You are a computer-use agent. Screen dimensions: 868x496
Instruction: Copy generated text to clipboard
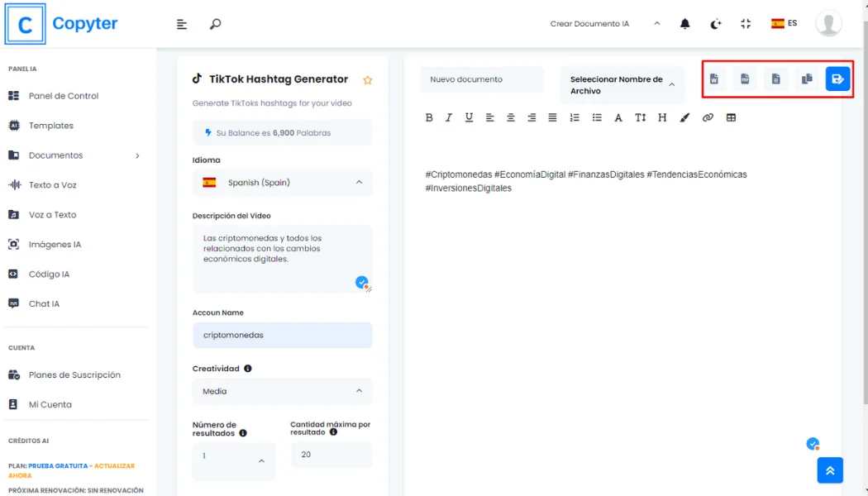807,79
